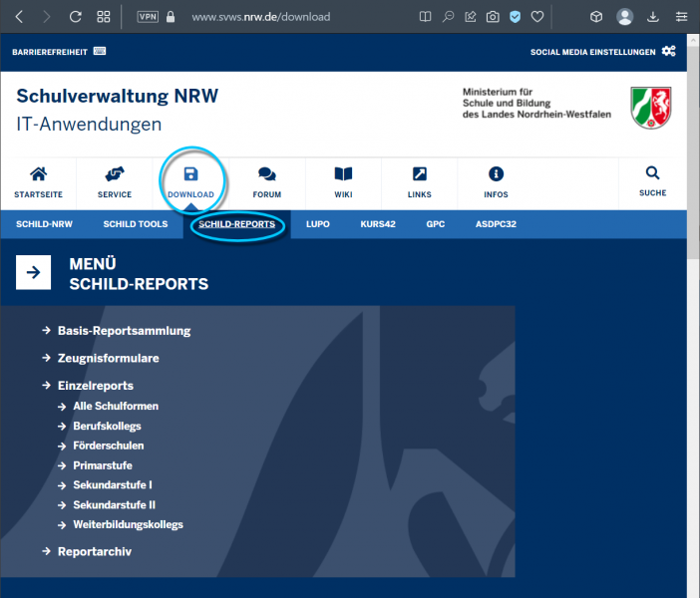Open the speed dial grid icon

pos(104,17)
